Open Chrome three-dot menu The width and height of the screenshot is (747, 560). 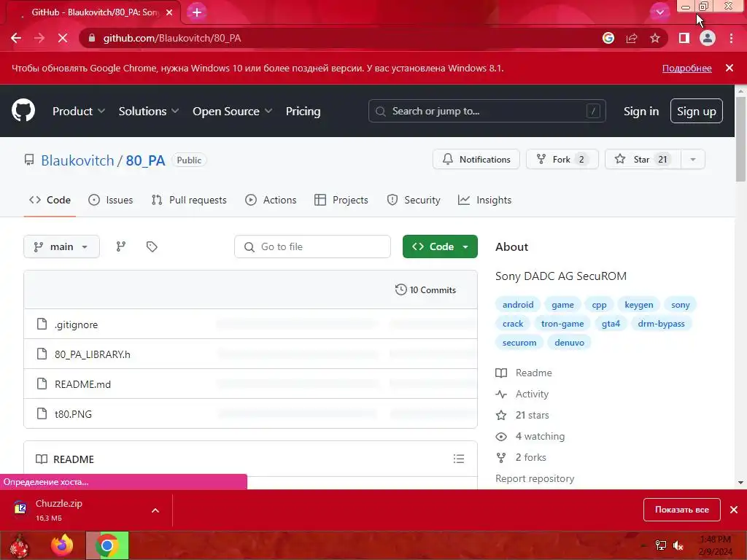pos(731,38)
